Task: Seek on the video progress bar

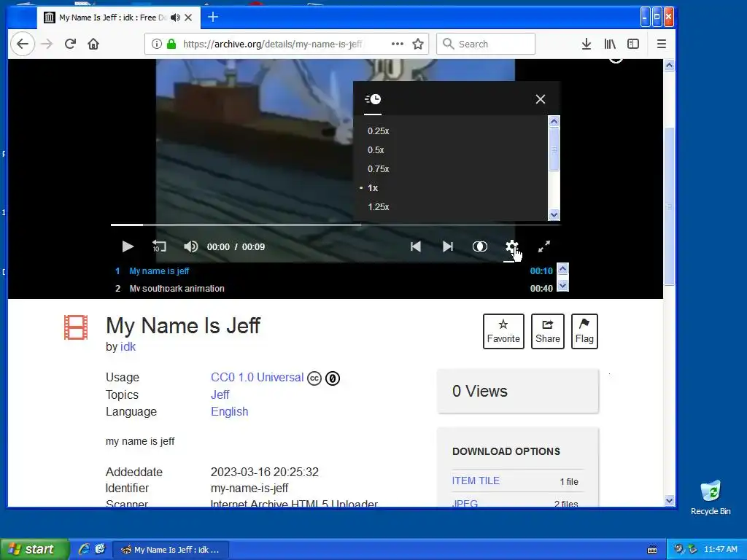Action: click(336, 225)
